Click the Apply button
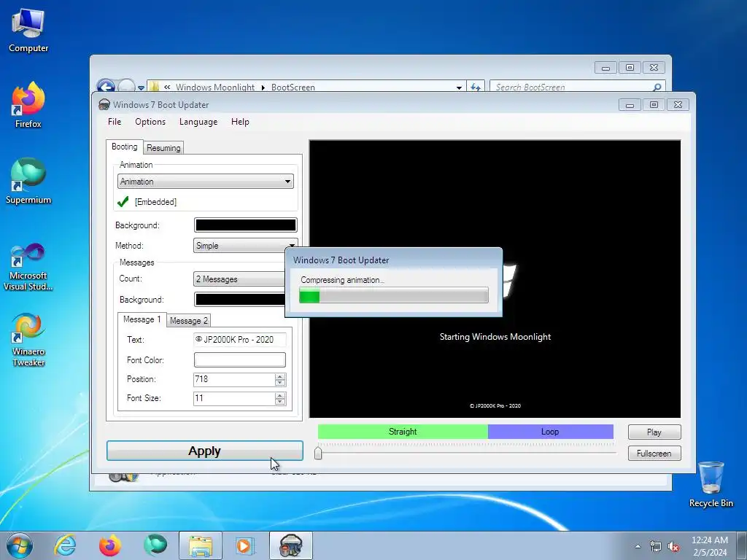 point(205,451)
